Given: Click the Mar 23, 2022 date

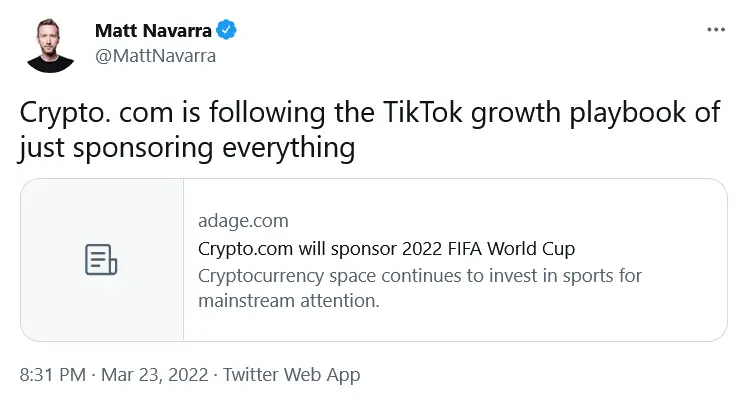Looking at the screenshot, I should click(154, 375).
